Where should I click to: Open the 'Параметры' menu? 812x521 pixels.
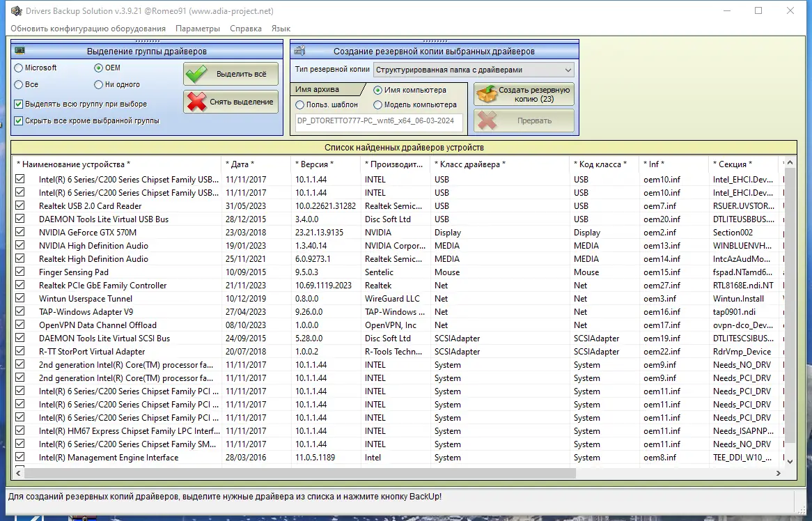198,29
